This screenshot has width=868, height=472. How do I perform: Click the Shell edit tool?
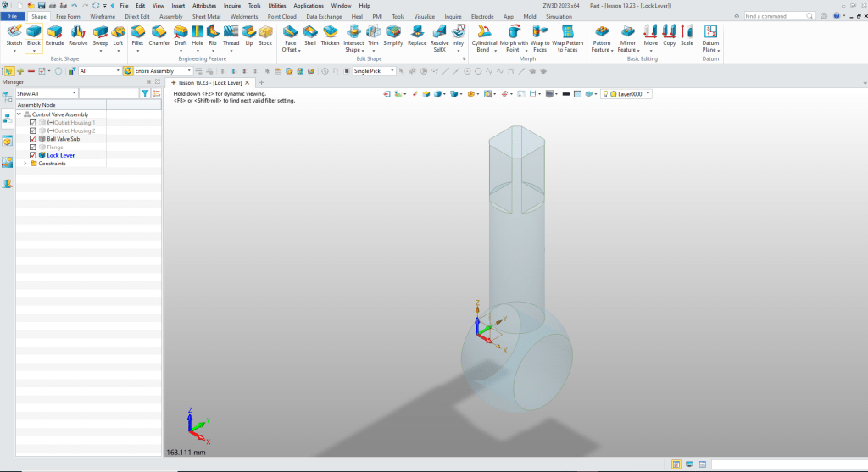[x=310, y=34]
